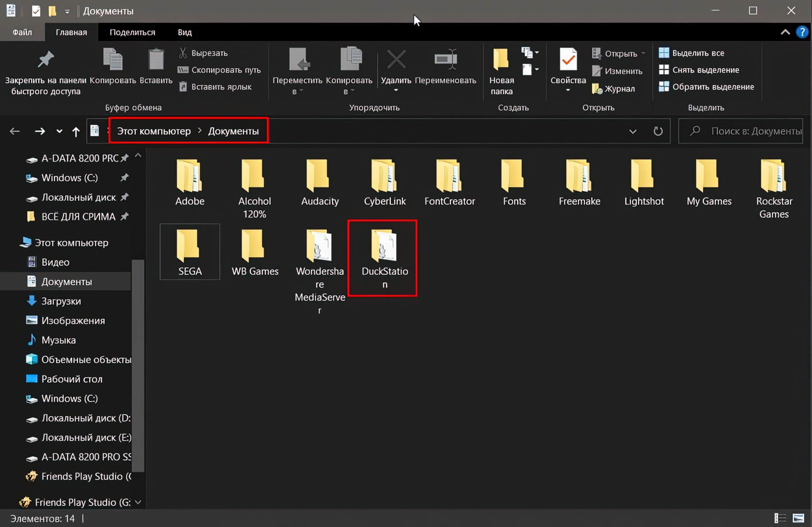The width and height of the screenshot is (812, 527).
Task: Click search box Поиск в: Документы
Action: tap(741, 131)
